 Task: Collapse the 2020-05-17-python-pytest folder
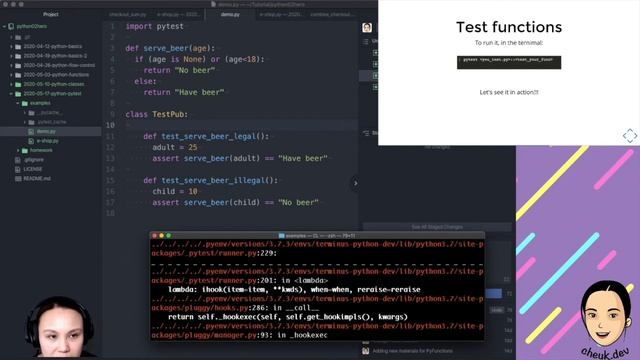click(11, 93)
